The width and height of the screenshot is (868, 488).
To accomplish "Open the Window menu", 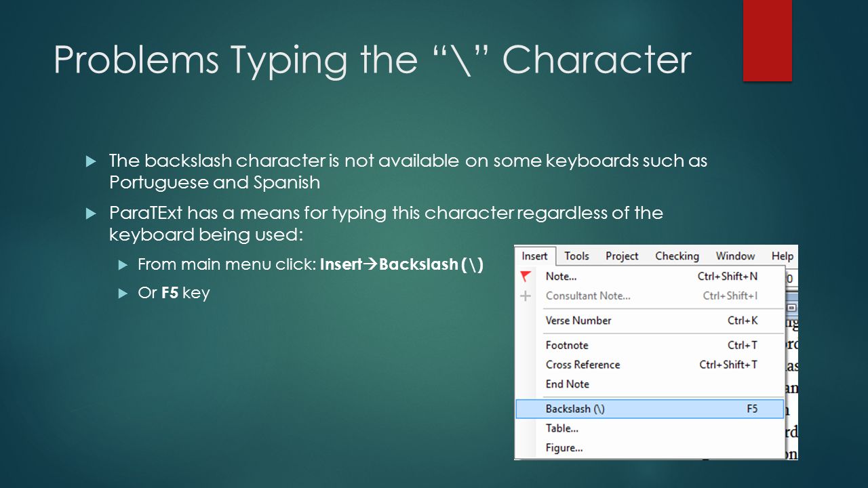I will [735, 256].
